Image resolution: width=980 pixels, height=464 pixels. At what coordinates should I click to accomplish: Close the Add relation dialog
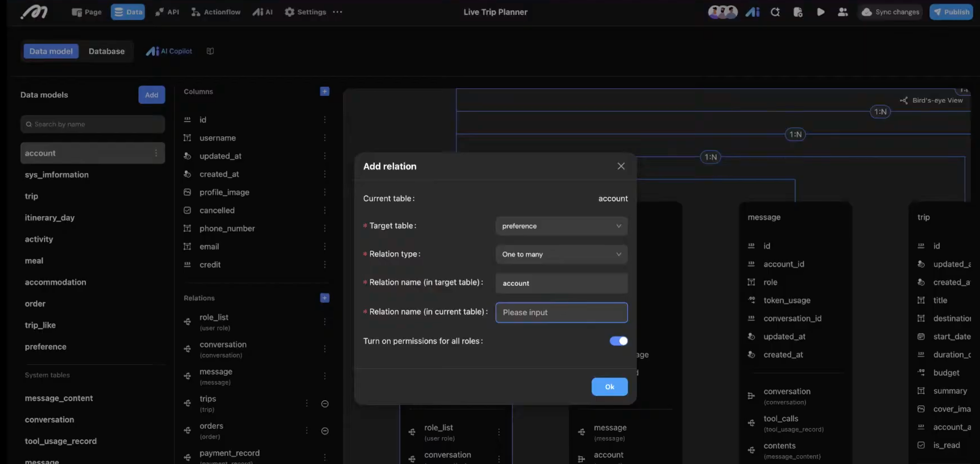point(621,166)
